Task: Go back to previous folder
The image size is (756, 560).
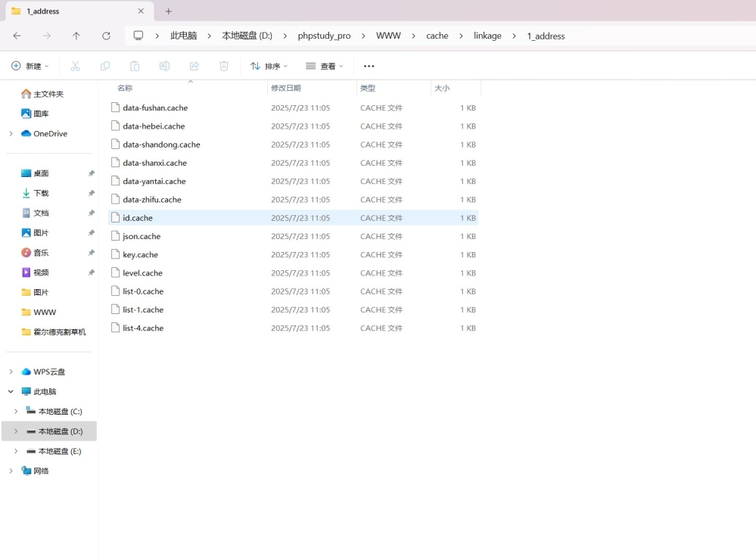Action: coord(17,36)
